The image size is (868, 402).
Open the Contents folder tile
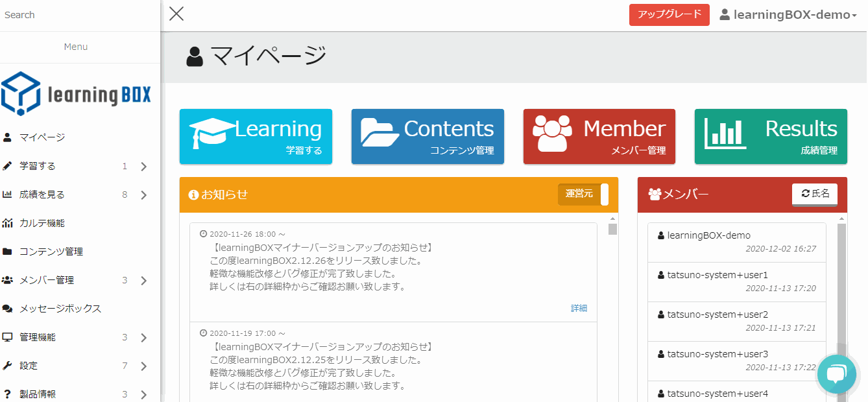[x=428, y=136]
